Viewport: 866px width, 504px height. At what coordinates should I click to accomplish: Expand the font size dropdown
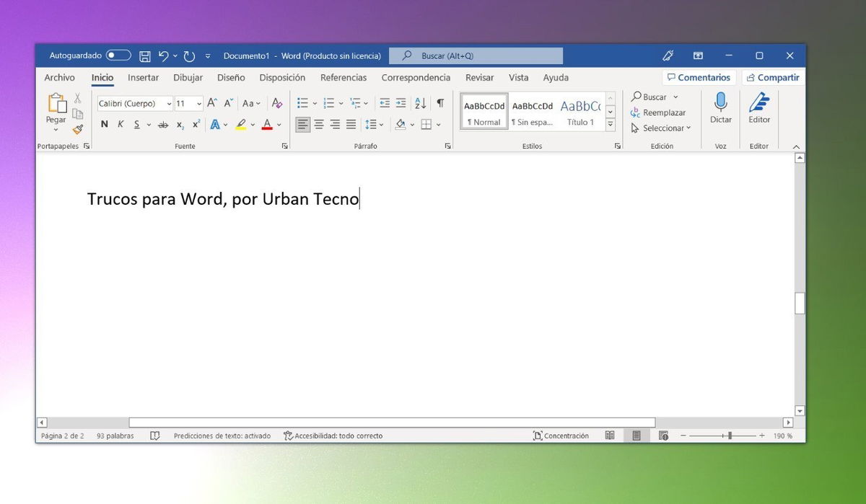pyautogui.click(x=198, y=103)
